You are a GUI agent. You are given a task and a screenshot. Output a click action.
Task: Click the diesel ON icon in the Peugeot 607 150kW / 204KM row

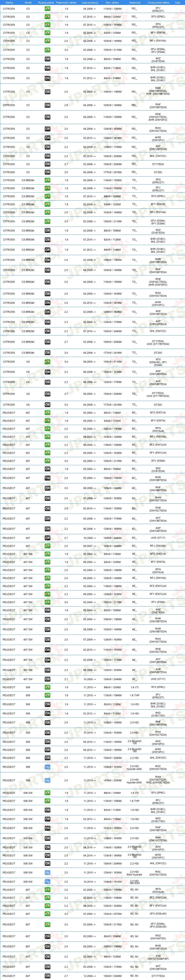click(x=47, y=976)
